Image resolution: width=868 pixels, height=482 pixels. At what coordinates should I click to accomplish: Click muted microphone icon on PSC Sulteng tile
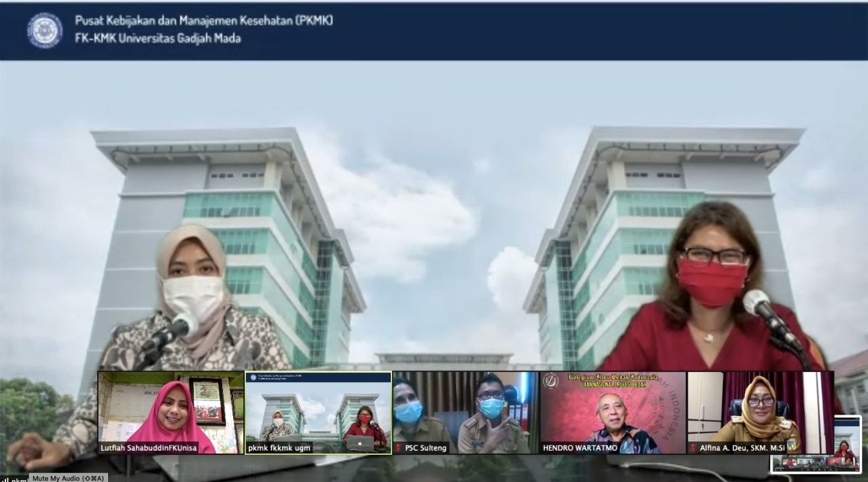tap(399, 449)
